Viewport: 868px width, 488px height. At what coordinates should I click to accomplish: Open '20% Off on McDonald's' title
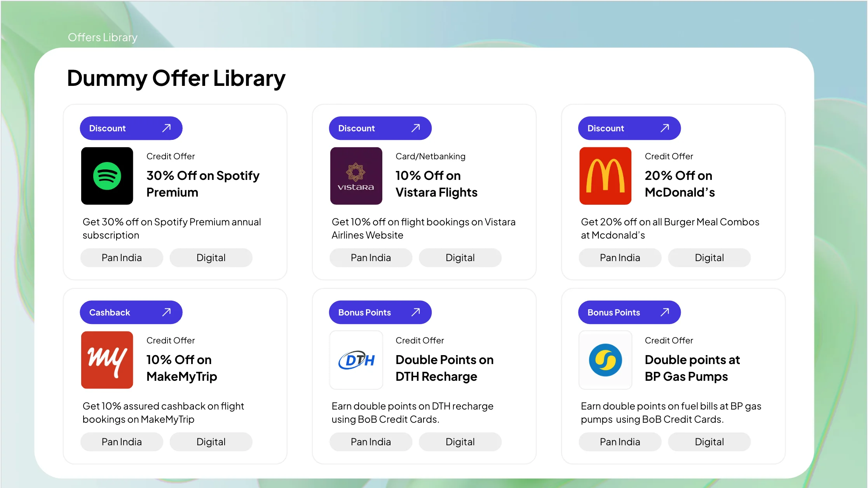coord(680,184)
